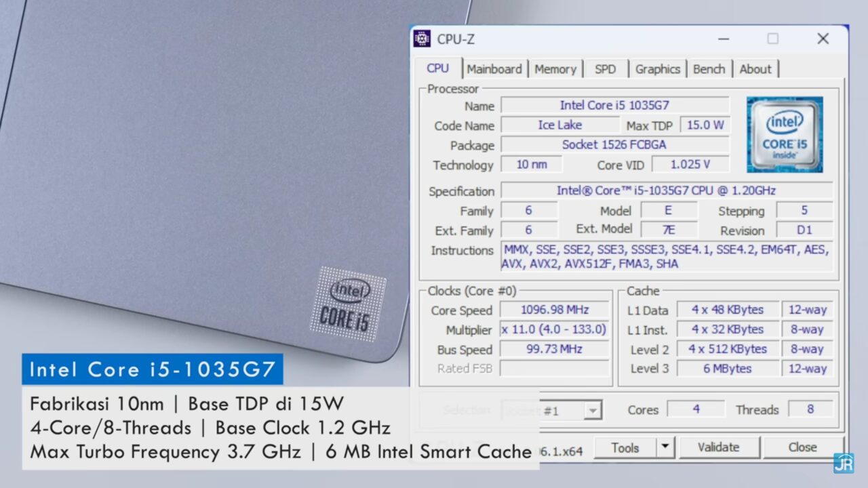Expand the Tools dropdown arrow
Image resolution: width=868 pixels, height=488 pixels.
point(665,447)
